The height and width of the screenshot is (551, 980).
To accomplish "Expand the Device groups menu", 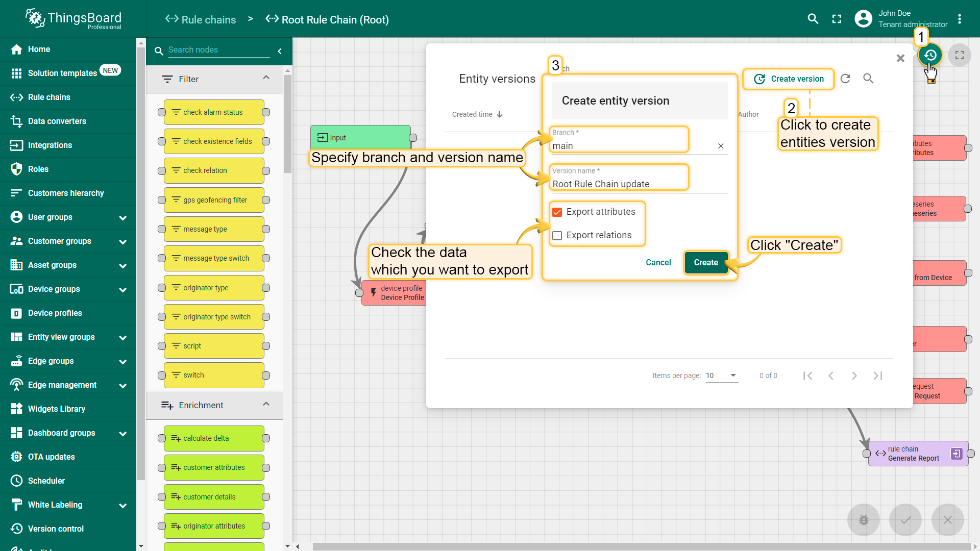I will point(123,289).
